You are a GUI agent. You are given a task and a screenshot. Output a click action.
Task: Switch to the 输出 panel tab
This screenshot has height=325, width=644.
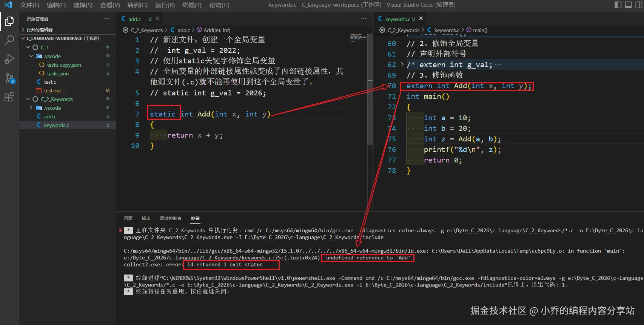146,218
